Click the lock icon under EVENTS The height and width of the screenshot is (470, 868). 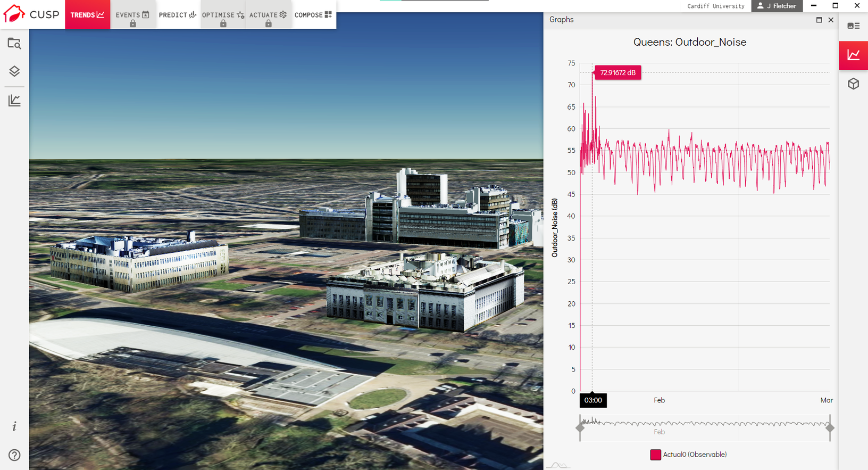click(133, 23)
